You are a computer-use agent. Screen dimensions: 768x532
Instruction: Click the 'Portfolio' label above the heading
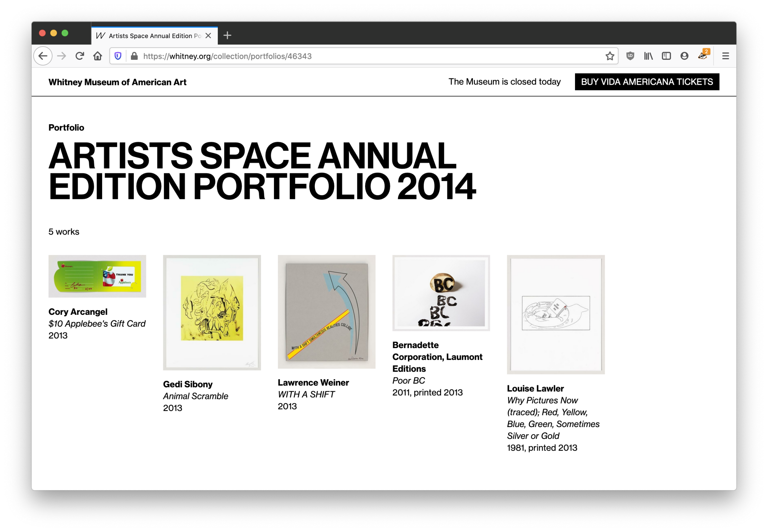pyautogui.click(x=66, y=128)
